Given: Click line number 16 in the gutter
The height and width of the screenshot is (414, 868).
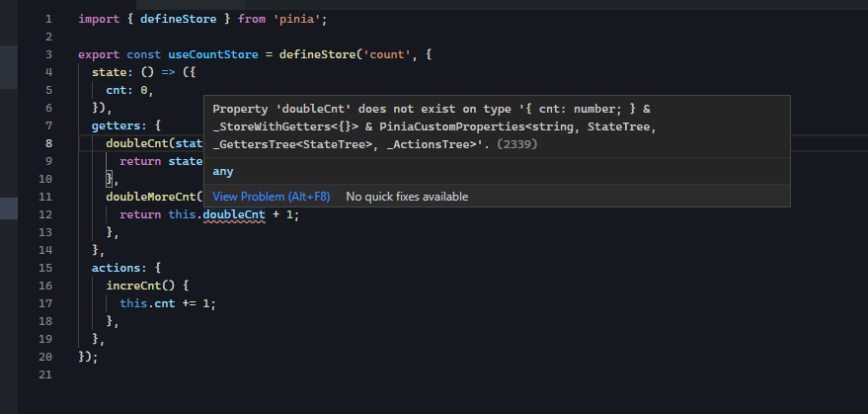Looking at the screenshot, I should [45, 286].
